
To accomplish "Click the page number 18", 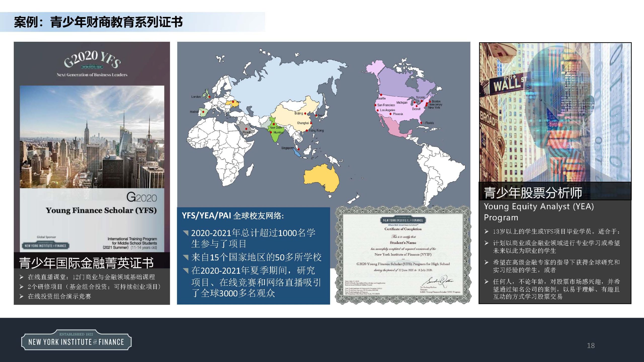I will click(591, 345).
